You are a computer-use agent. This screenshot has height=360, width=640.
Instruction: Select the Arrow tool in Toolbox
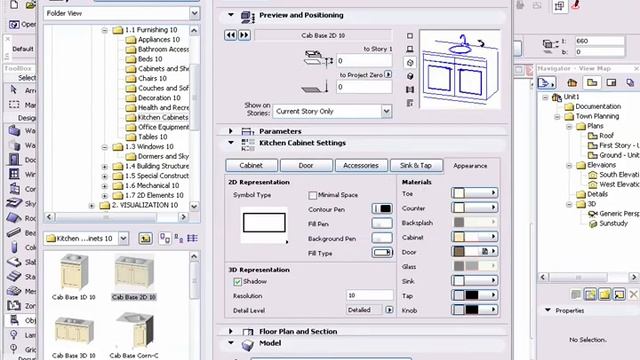(x=14, y=90)
